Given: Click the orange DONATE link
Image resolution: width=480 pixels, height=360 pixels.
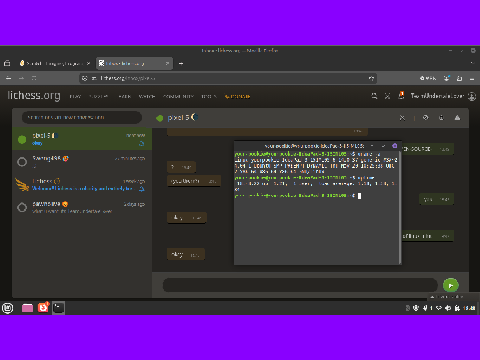Looking at the screenshot, I should coord(237,96).
